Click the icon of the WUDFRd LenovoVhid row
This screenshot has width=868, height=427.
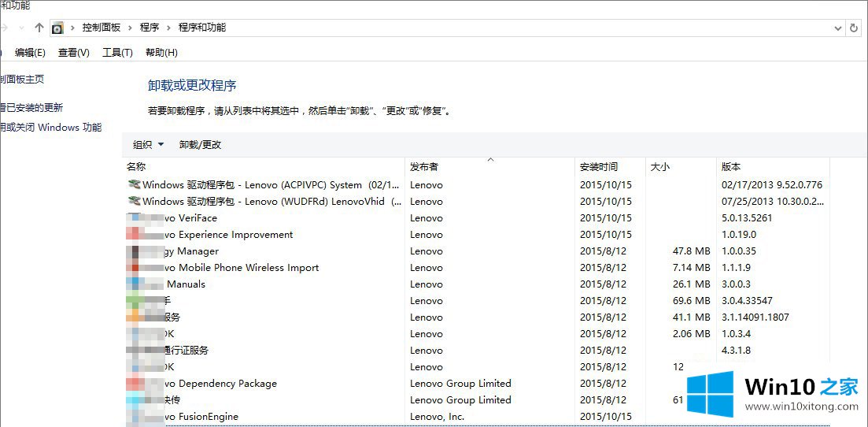(x=134, y=201)
